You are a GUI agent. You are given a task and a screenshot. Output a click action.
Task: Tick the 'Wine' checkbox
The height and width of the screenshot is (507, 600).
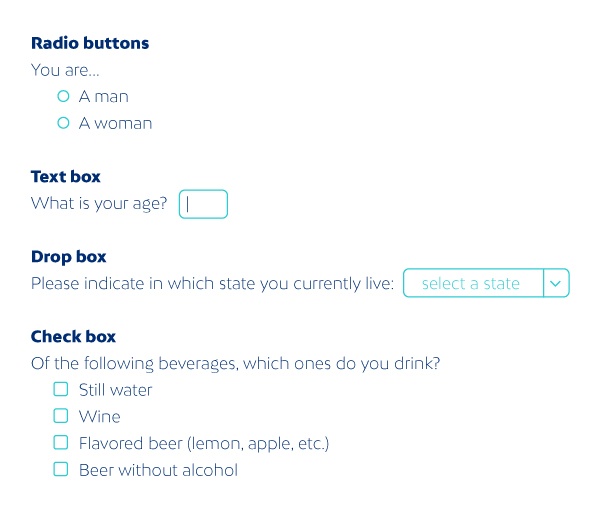click(x=61, y=416)
